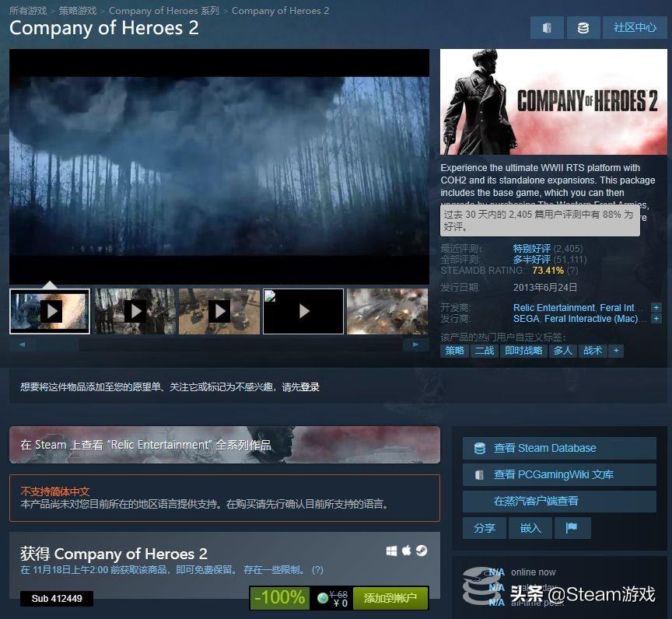Expand the full publisher list with plus
672x619 pixels.
pyautogui.click(x=656, y=319)
